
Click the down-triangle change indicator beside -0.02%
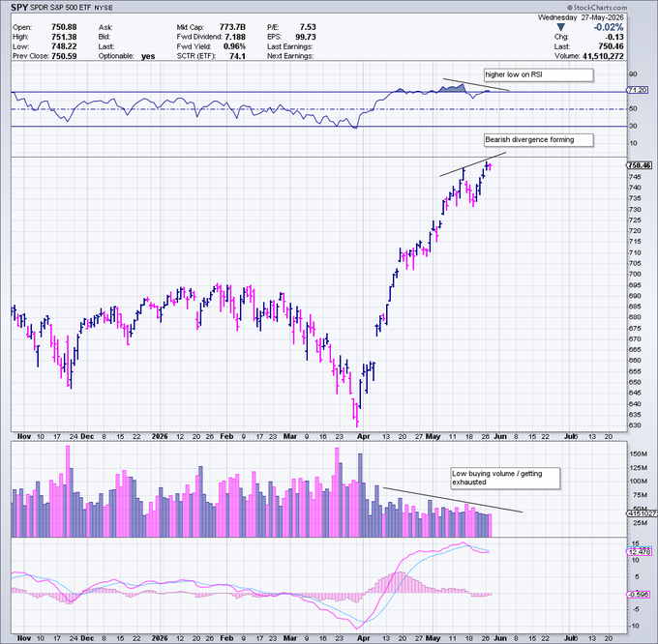pyautogui.click(x=560, y=28)
